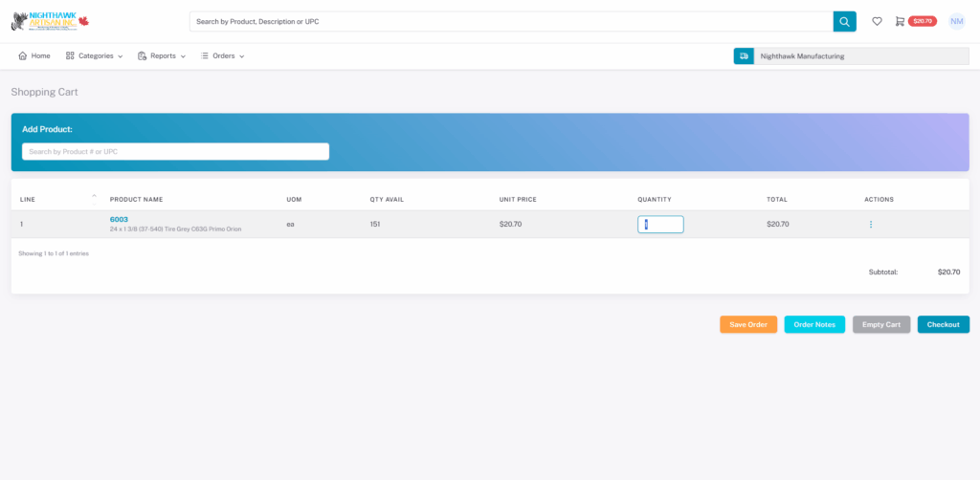
Task: Focus the Add Product search field
Action: (x=175, y=151)
